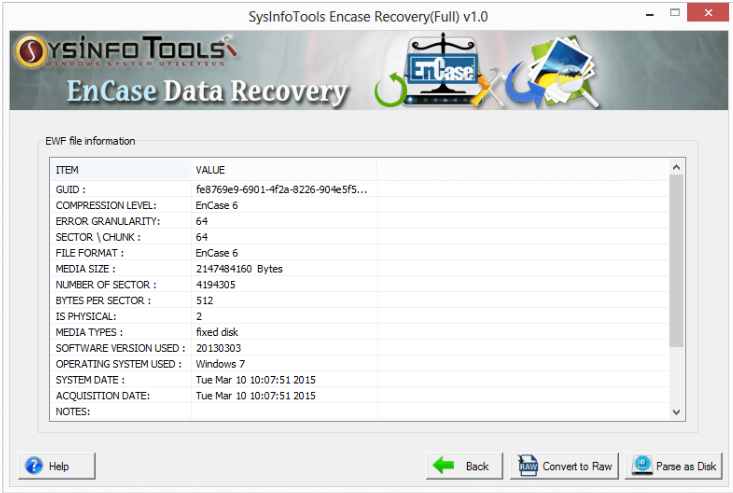This screenshot has width=733, height=493.
Task: Click the value 4194305
Action: tap(216, 285)
